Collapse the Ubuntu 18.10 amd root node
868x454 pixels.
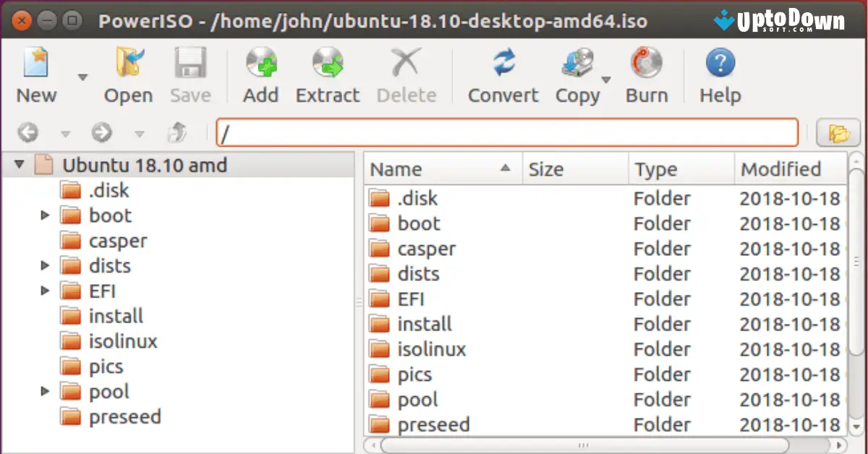[18, 164]
